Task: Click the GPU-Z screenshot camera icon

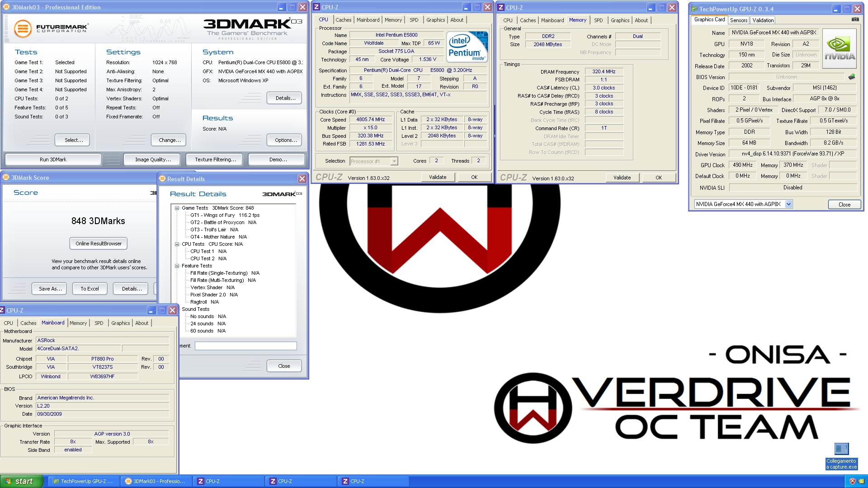Action: [855, 19]
